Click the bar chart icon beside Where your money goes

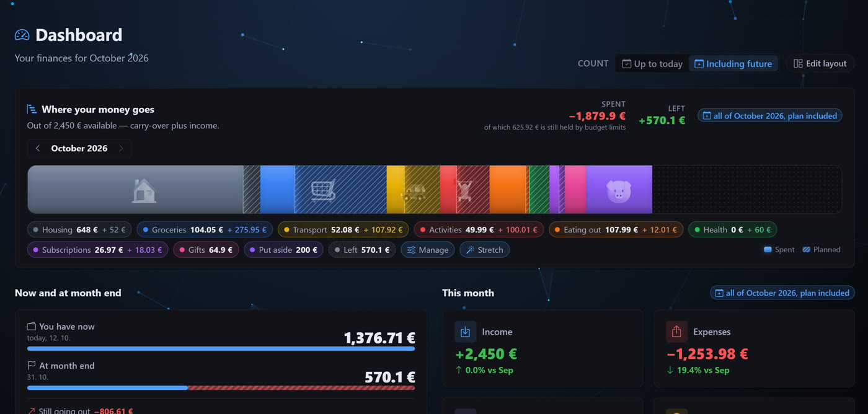tap(32, 109)
